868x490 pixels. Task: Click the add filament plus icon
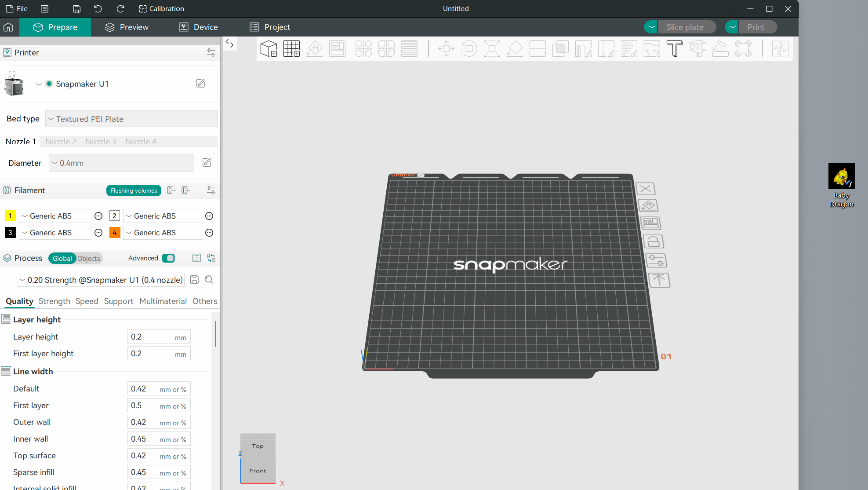tap(186, 190)
